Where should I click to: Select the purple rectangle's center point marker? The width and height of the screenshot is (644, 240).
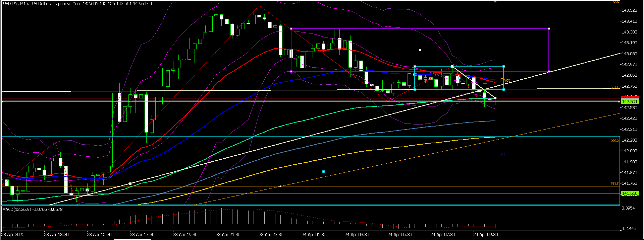[420, 50]
